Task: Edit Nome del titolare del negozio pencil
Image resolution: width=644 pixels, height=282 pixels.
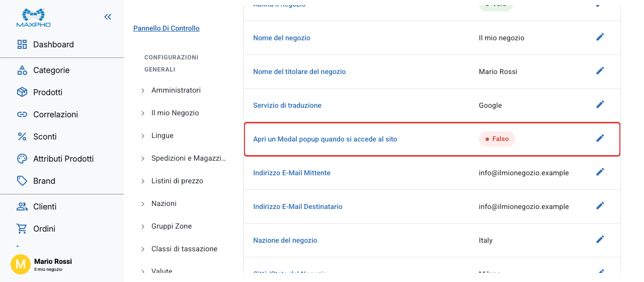Action: [600, 70]
